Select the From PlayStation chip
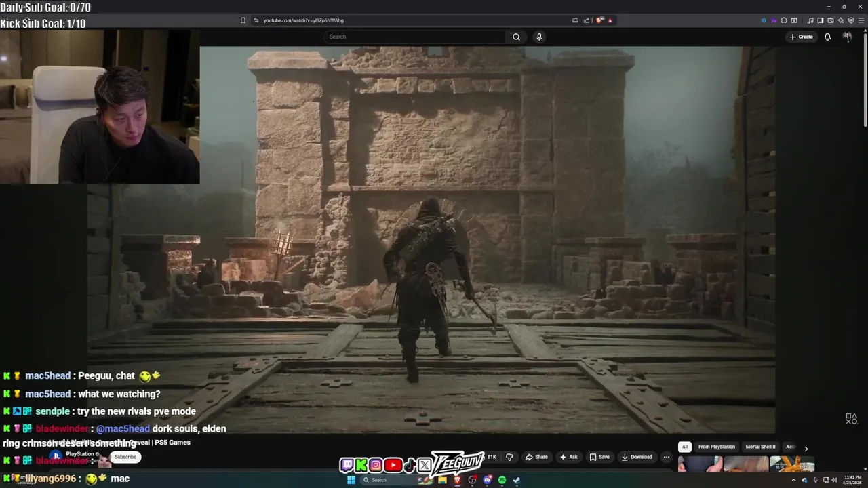The image size is (868, 488). point(717,447)
